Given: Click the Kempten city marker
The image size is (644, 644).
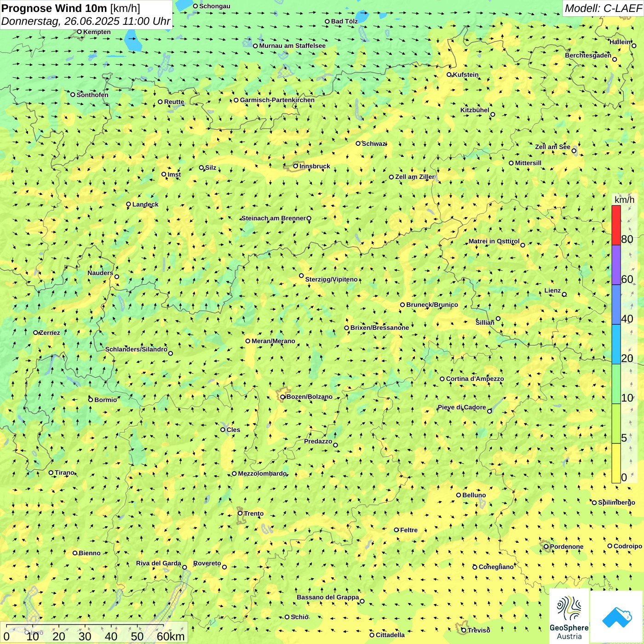Looking at the screenshot, I should click(80, 32).
